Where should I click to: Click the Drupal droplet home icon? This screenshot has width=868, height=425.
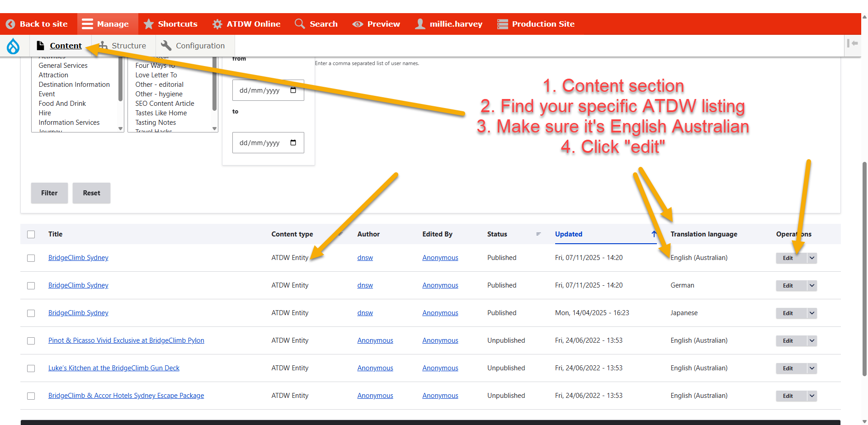13,46
